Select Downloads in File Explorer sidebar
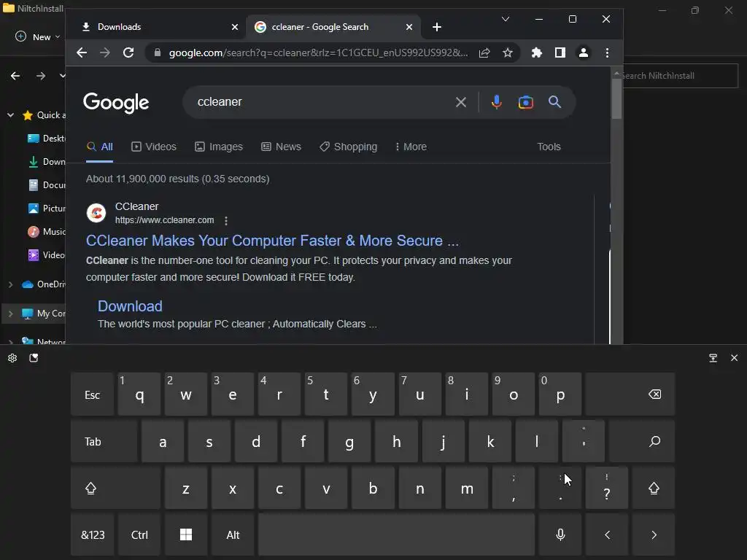 point(46,161)
